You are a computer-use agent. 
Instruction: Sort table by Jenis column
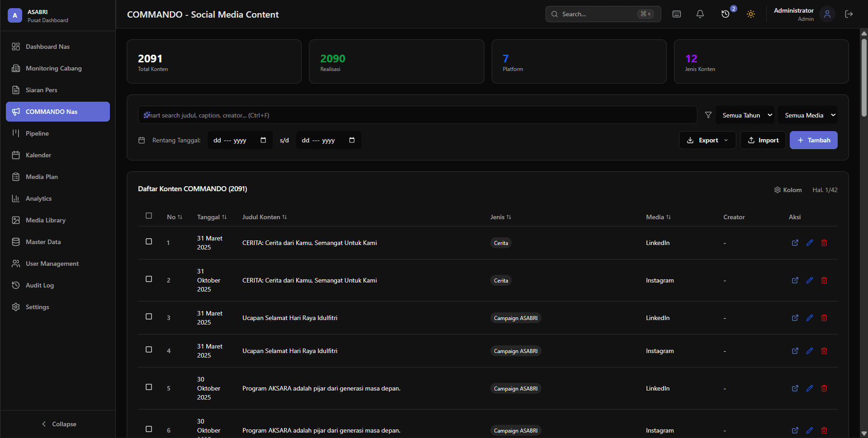click(501, 217)
